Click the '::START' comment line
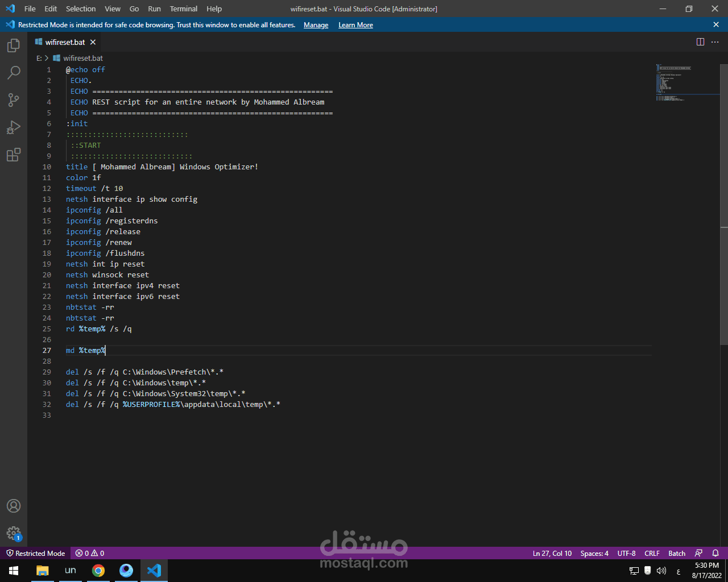This screenshot has height=582, width=728. 86,145
